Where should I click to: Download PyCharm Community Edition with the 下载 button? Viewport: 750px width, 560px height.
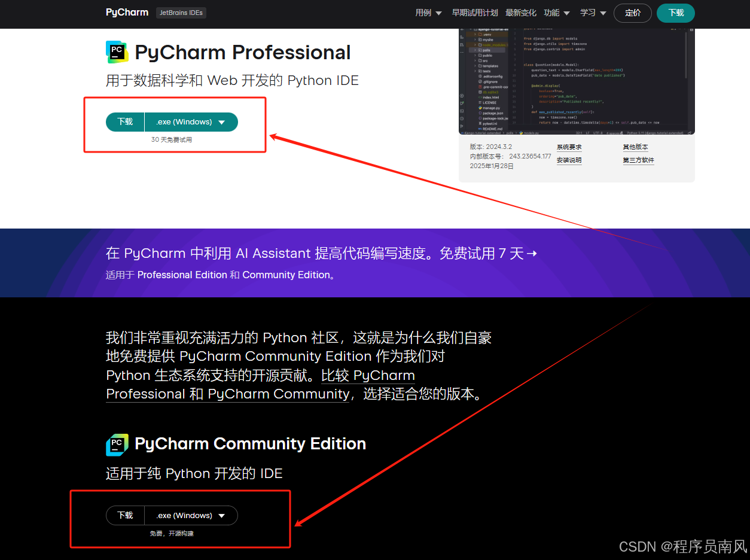tap(125, 515)
